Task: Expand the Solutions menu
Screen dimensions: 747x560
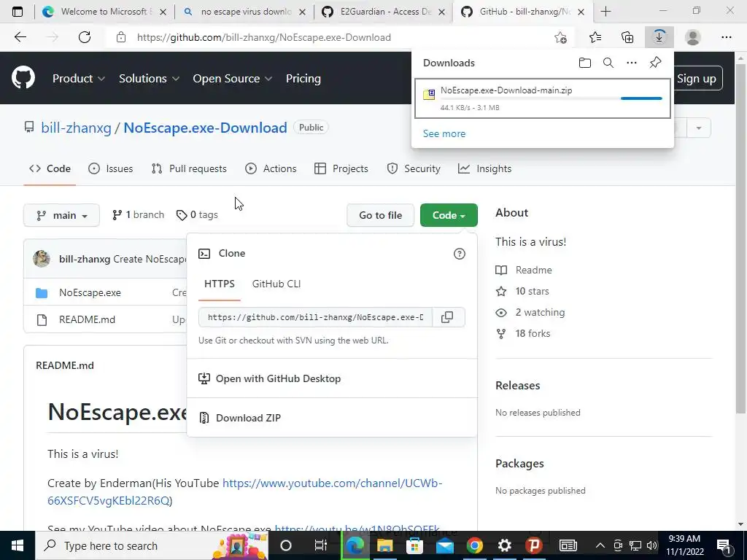Action: [x=149, y=79]
